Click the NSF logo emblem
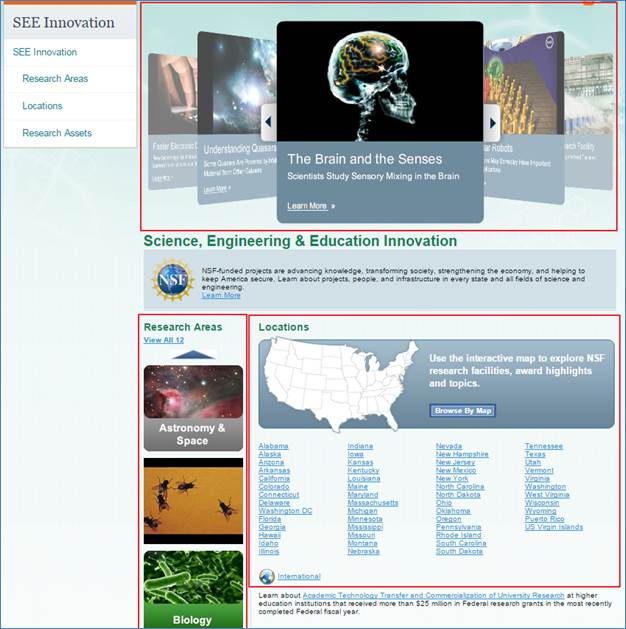 [172, 279]
